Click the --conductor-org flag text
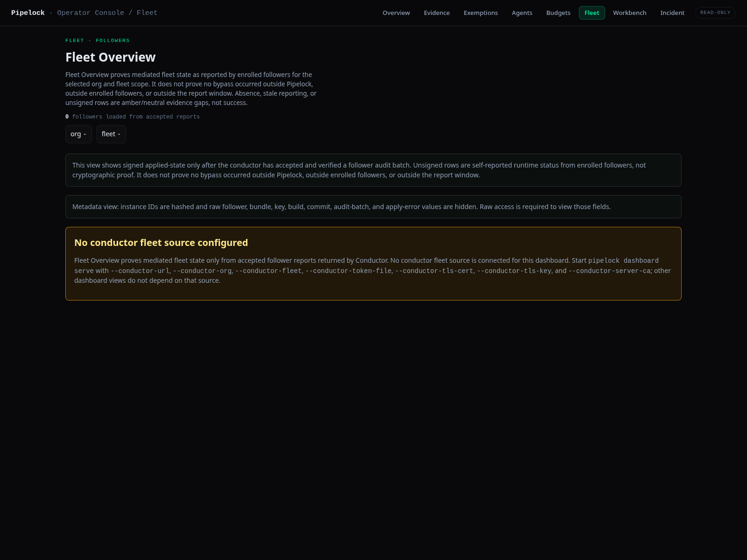747x560 pixels. pos(202,271)
